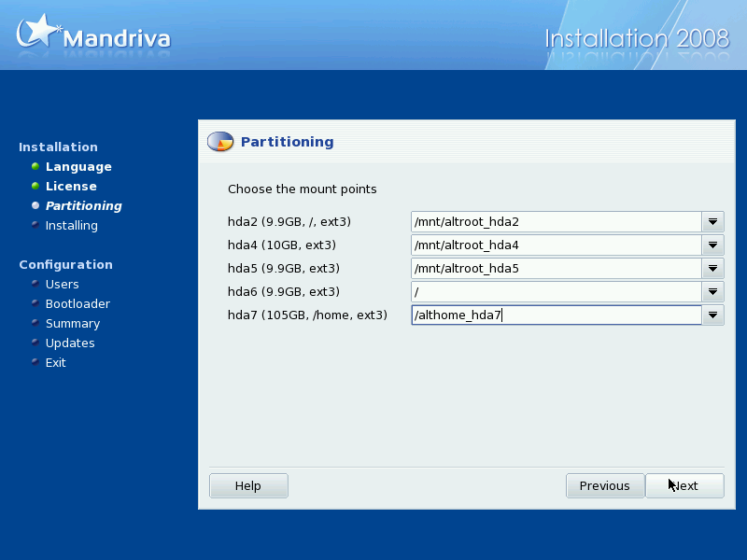Click the 'Installation' sidebar heading
747x560 pixels.
[x=58, y=147]
